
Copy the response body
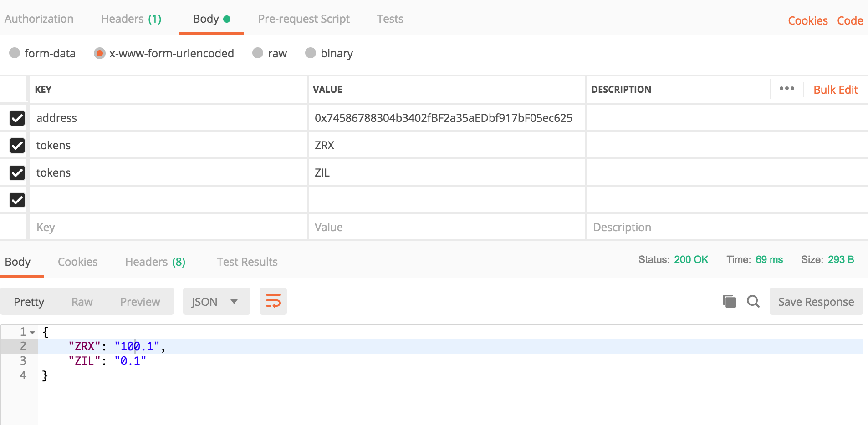tap(730, 301)
